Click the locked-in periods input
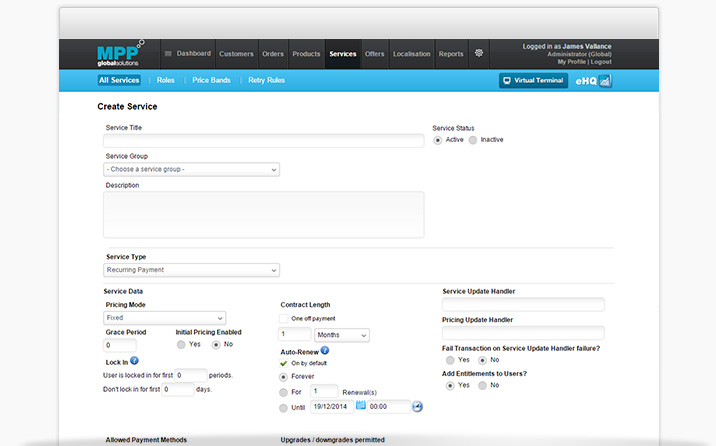716x446 pixels. [191, 375]
